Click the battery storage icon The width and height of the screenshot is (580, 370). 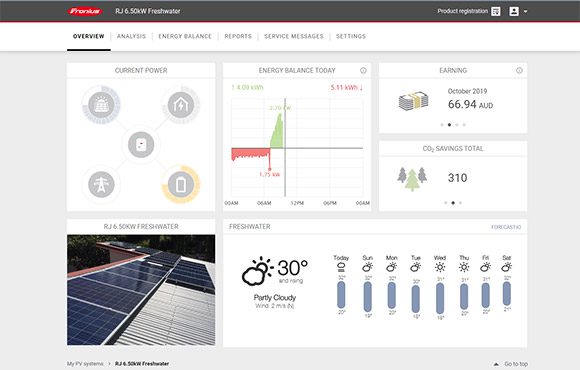pos(181,184)
